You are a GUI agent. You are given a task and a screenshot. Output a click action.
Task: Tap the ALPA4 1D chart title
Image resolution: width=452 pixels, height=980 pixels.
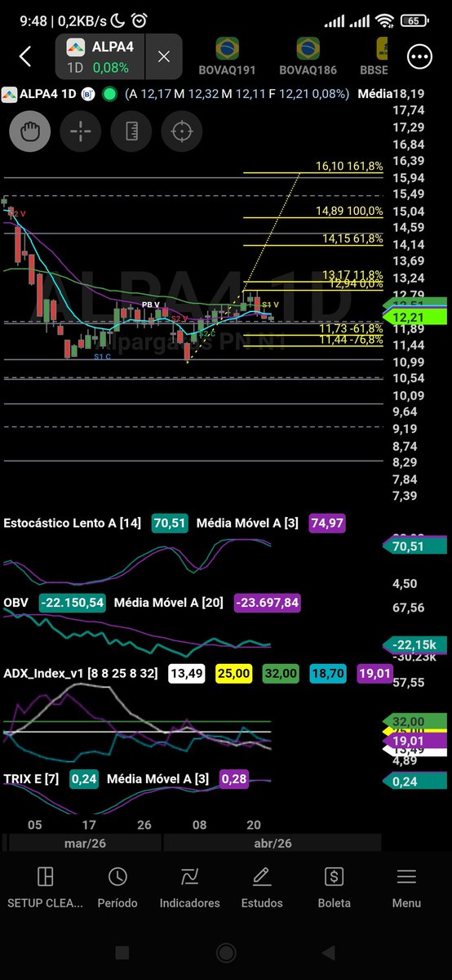pos(48,94)
